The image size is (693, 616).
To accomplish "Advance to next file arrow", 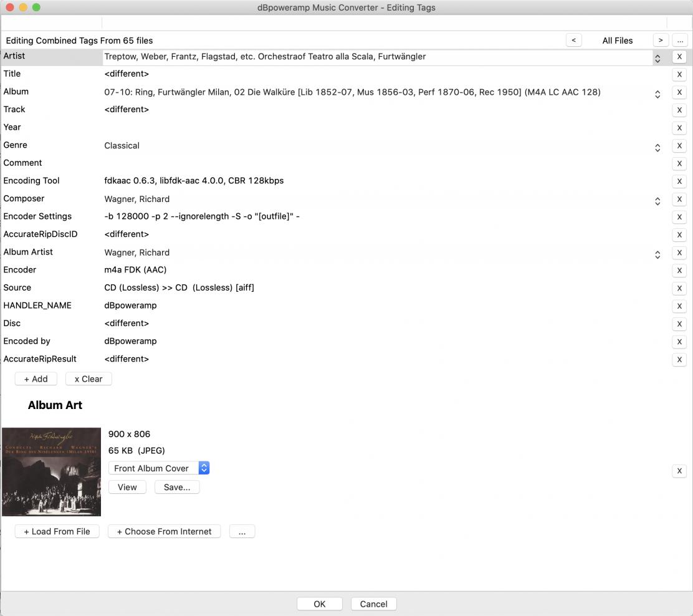I will 660,40.
